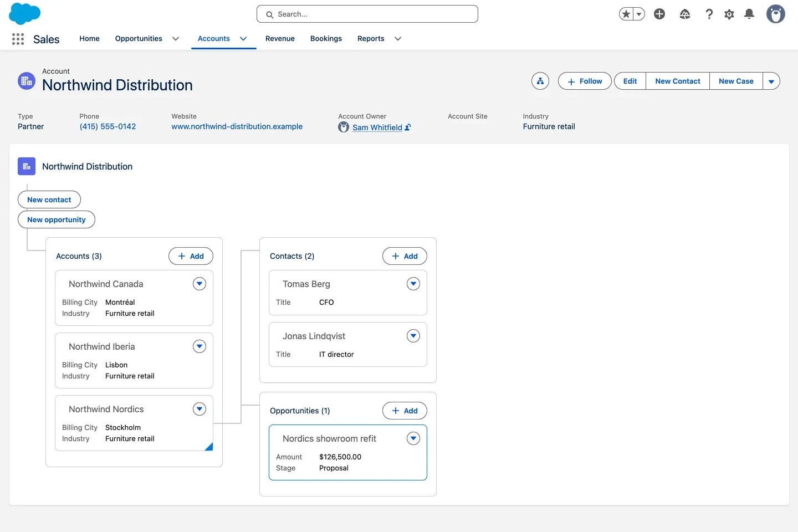Click the Proposal stage value

point(334,468)
